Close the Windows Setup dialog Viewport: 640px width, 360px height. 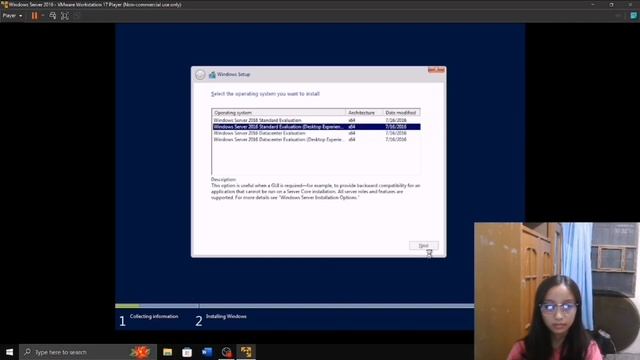click(436, 70)
